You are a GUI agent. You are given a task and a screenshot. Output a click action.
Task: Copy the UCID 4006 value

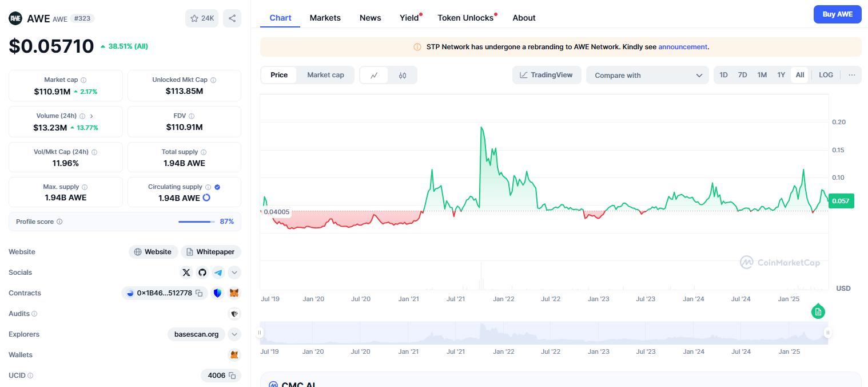[232, 376]
